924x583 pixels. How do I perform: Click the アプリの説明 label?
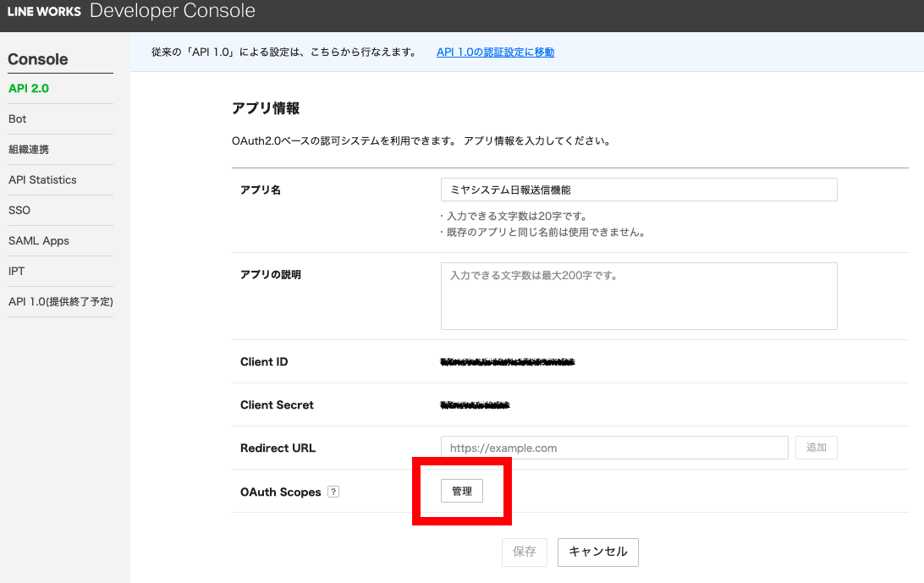(271, 275)
